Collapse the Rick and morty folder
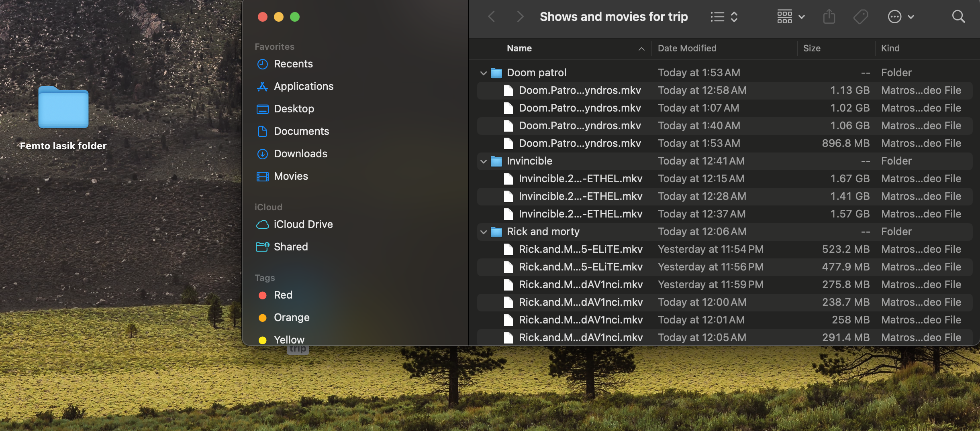Screen dimensions: 980x431 click(x=483, y=232)
